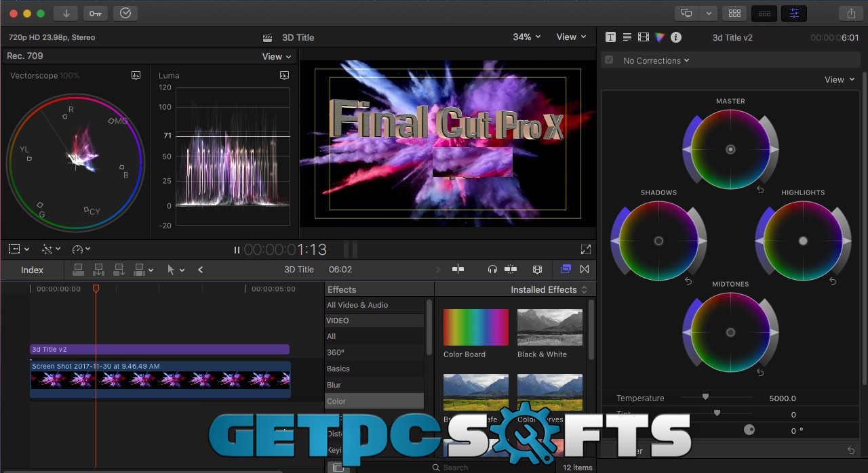The image size is (868, 473).
Task: Open the Installed Effects popup menu
Action: point(549,289)
